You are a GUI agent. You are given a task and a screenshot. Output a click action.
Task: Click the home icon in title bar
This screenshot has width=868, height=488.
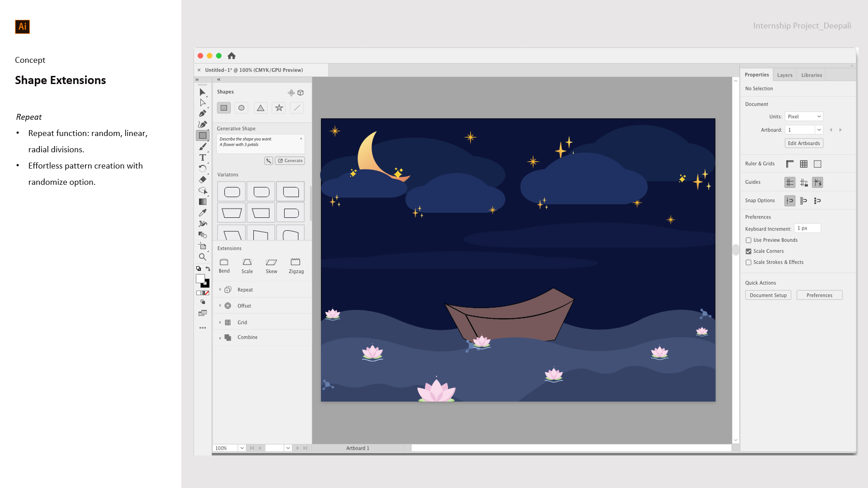[231, 56]
